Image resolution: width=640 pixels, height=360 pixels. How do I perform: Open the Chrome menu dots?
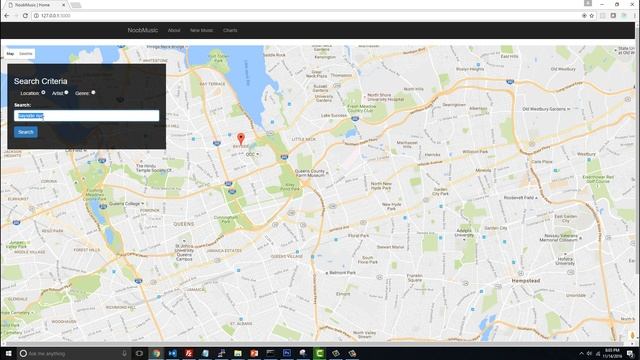click(635, 16)
